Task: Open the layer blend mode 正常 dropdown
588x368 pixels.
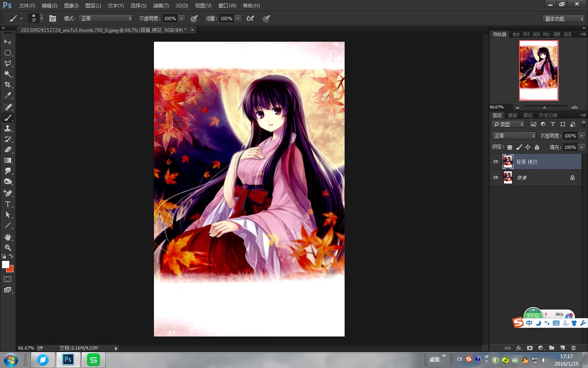Action: pos(514,136)
